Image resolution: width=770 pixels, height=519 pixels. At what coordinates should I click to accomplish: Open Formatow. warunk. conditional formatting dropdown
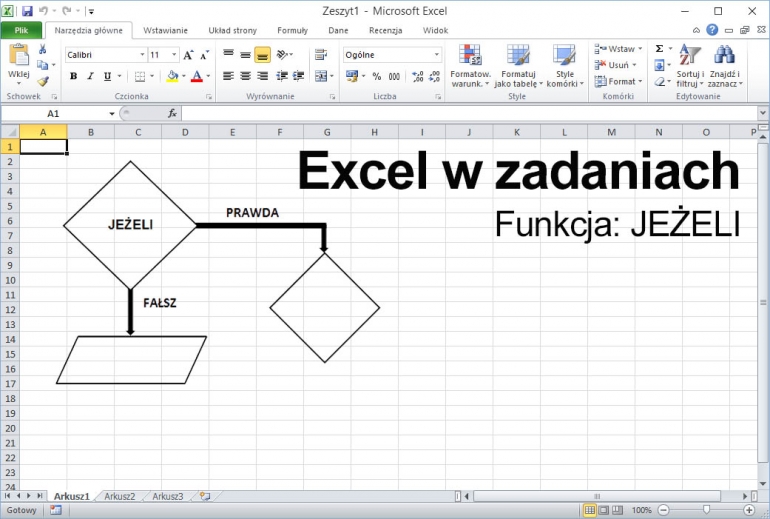[470, 66]
